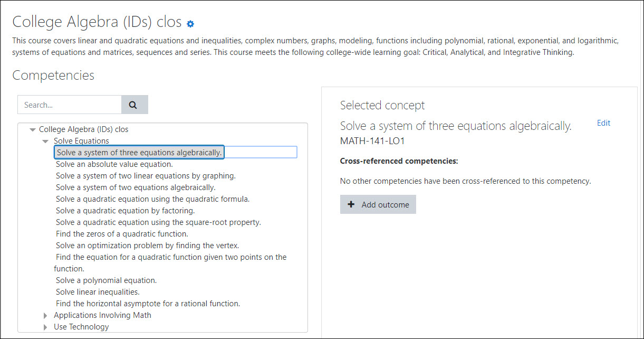Expand the Use Technology branch

click(x=45, y=327)
